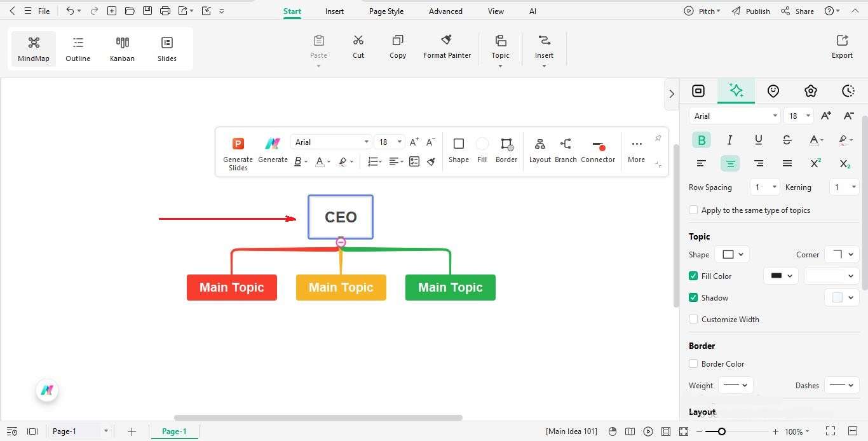This screenshot has width=868, height=441.
Task: Click the Generate Slides icon
Action: (238, 143)
